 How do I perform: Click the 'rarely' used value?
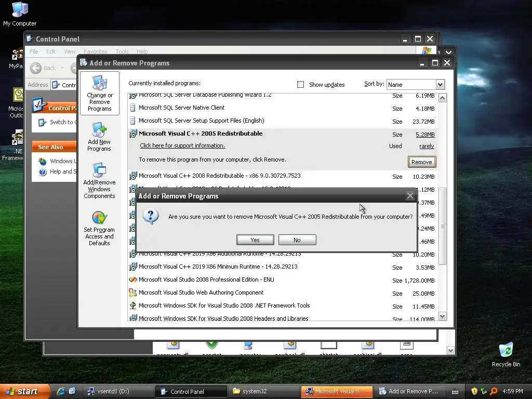click(x=427, y=146)
